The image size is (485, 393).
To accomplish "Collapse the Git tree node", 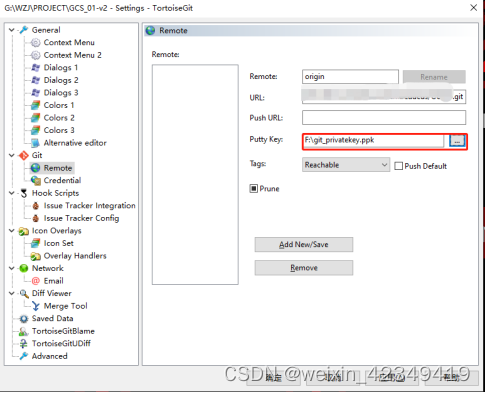I will coord(12,155).
